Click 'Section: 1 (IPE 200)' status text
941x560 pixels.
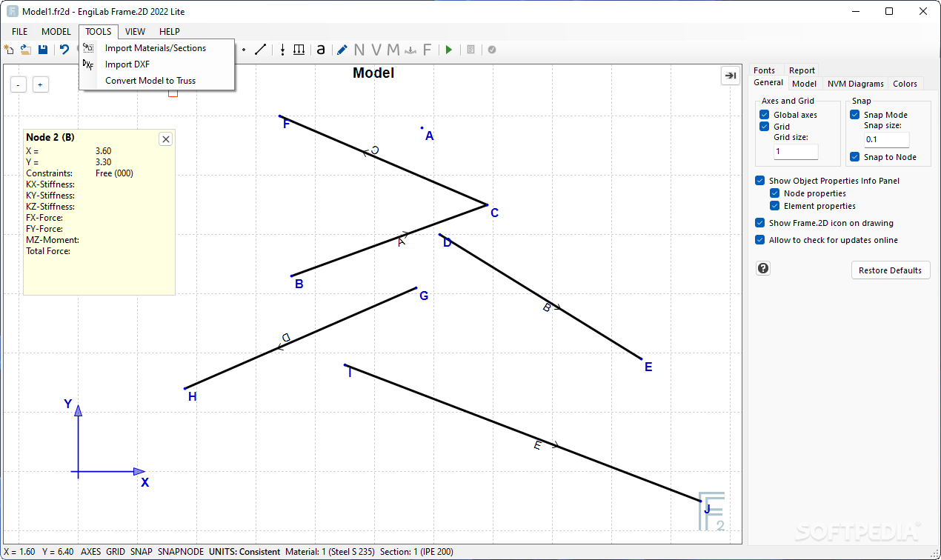[x=416, y=552]
